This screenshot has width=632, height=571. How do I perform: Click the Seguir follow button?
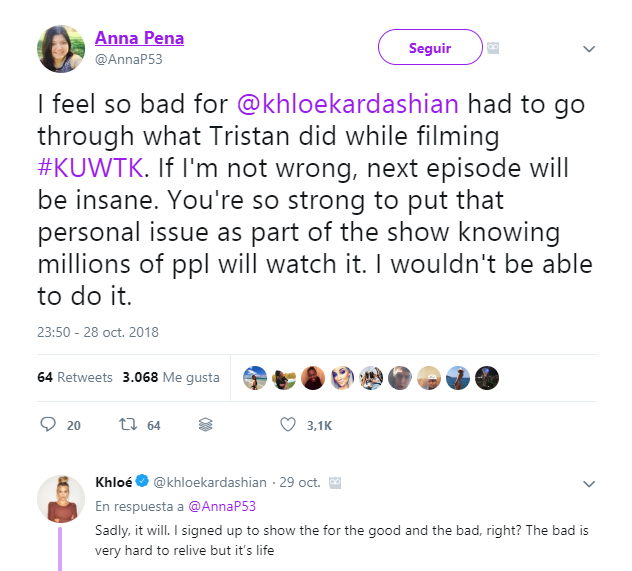[429, 48]
